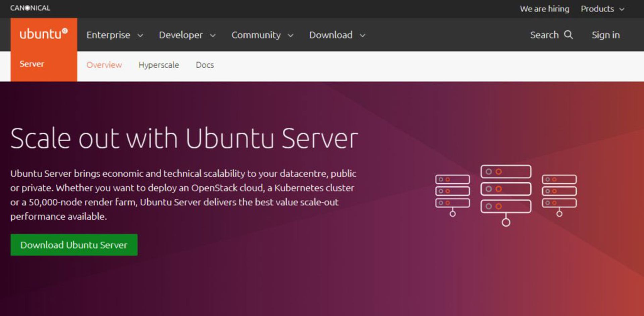Follow the We are hiring link

click(x=544, y=9)
